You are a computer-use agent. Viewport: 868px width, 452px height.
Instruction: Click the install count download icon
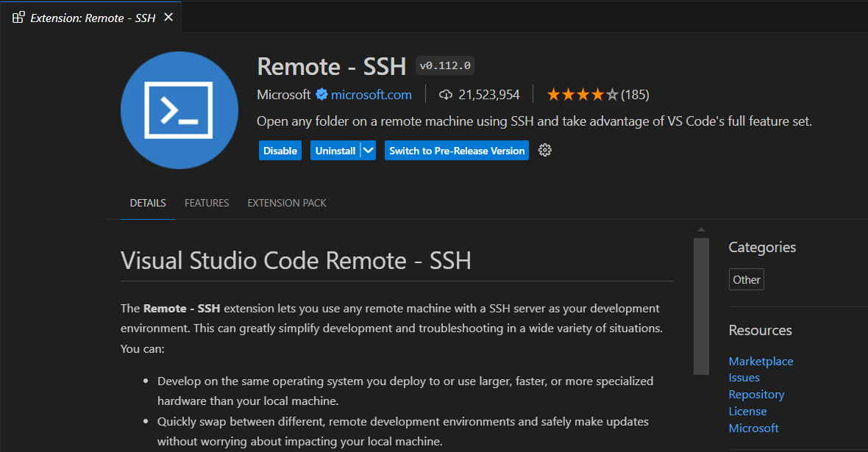pyautogui.click(x=445, y=95)
